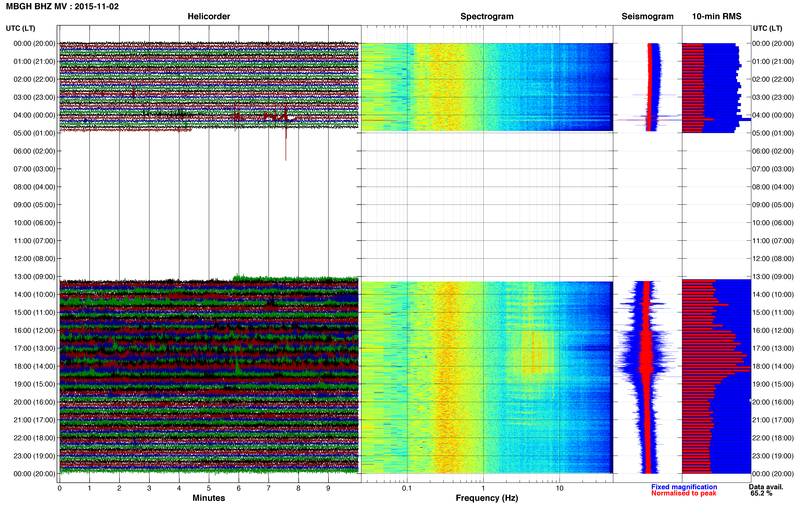Viewport: 812px width, 508px height.
Task: Click the Minutes axis title
Action: pyautogui.click(x=208, y=498)
